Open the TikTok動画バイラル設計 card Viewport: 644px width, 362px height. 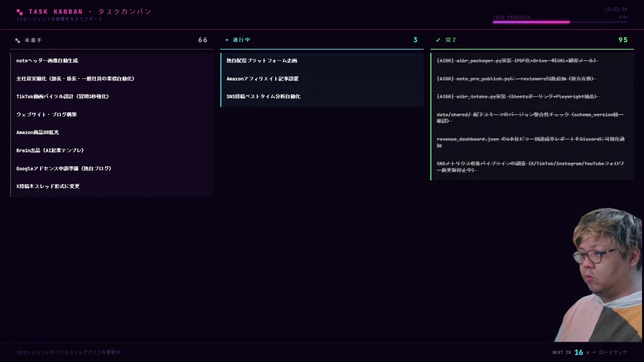(x=112, y=97)
